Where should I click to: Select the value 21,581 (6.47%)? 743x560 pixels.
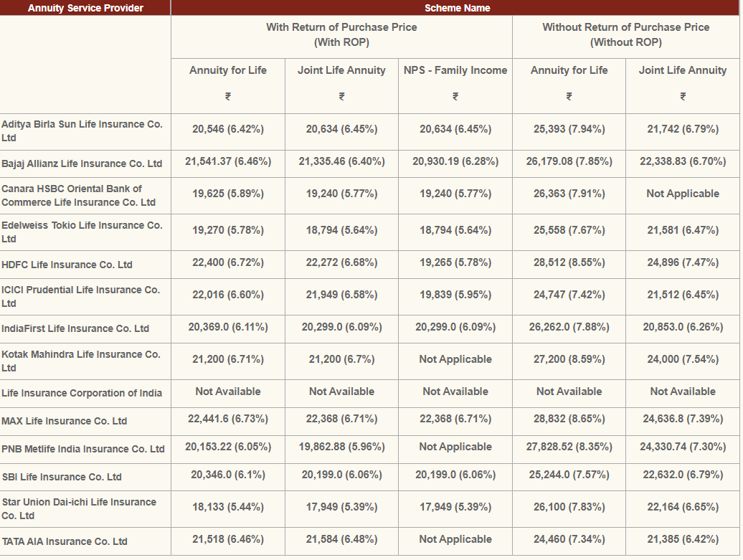click(x=683, y=229)
